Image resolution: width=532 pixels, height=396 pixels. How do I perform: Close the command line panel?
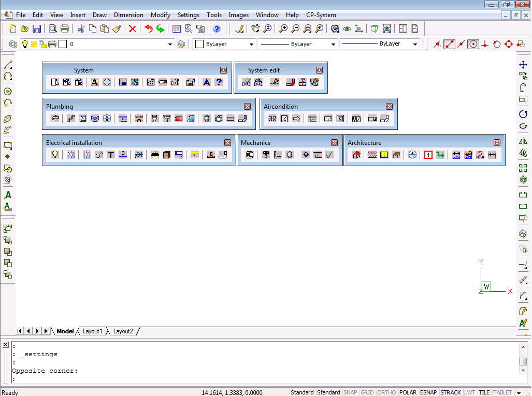(x=5, y=345)
